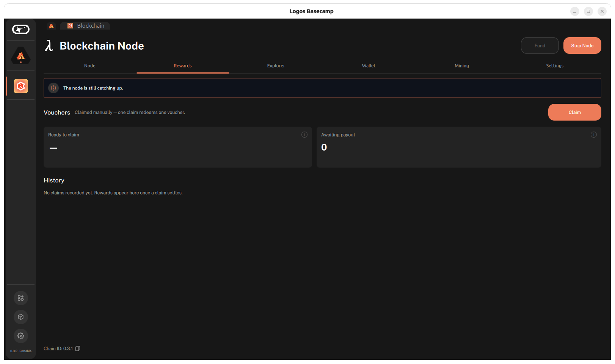This screenshot has height=364, width=615.
Task: Open the Basecamp tent icon in sidebar
Action: (x=21, y=56)
